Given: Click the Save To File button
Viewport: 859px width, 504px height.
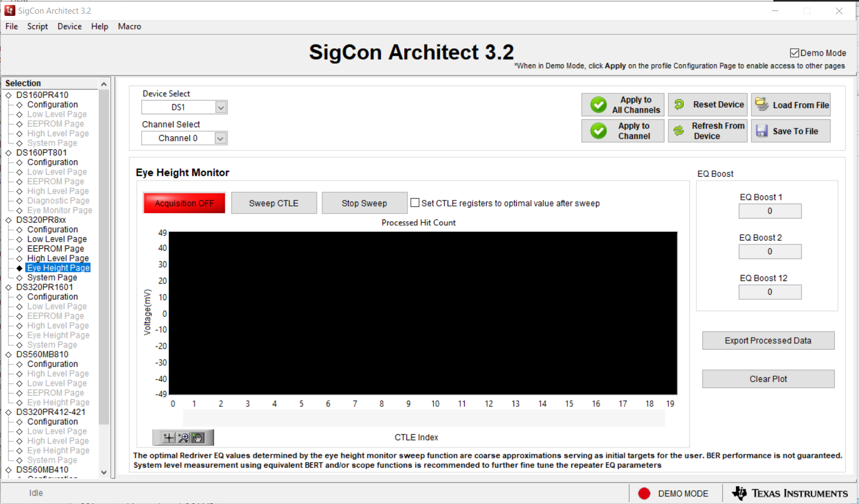Looking at the screenshot, I should pos(791,131).
